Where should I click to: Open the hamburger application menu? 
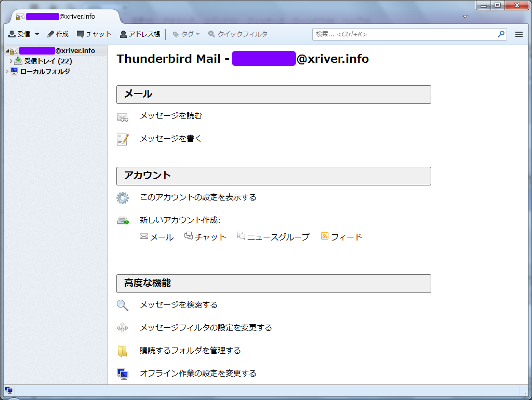coord(518,34)
